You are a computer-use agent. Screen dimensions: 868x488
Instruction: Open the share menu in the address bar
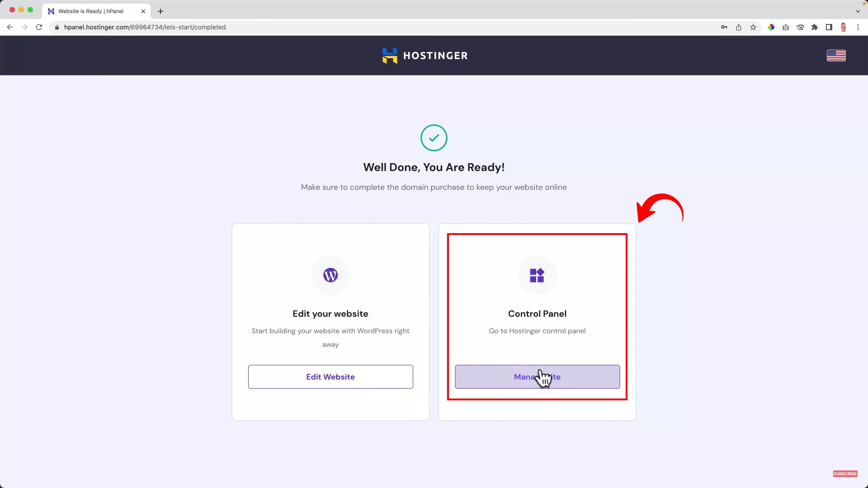point(739,27)
